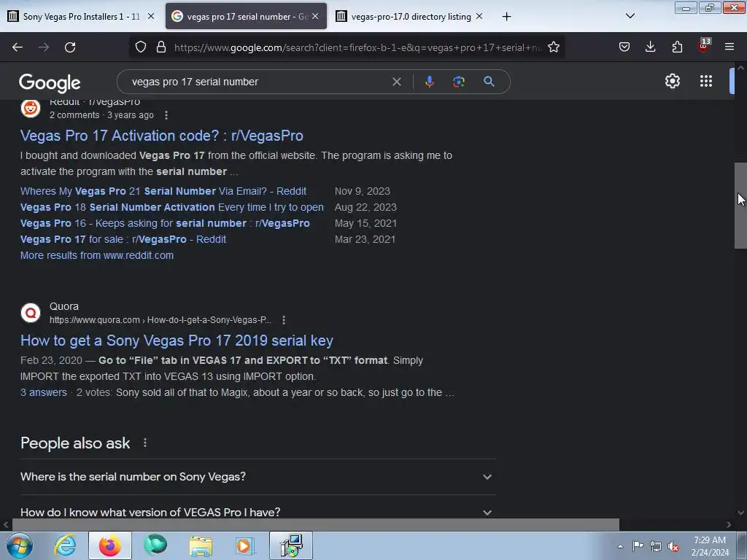The width and height of the screenshot is (747, 560).
Task: Switch to vegas-pro-17.0 directory listing tab
Action: click(x=410, y=16)
